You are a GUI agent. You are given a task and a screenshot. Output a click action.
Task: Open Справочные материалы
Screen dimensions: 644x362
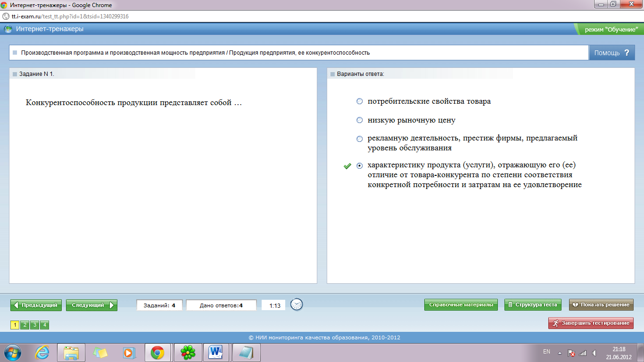[x=461, y=304]
